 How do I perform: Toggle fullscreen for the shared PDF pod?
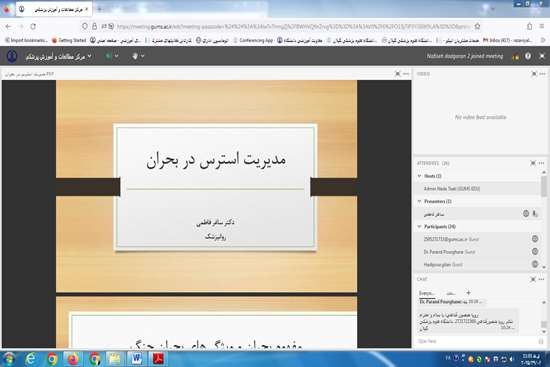click(x=397, y=74)
